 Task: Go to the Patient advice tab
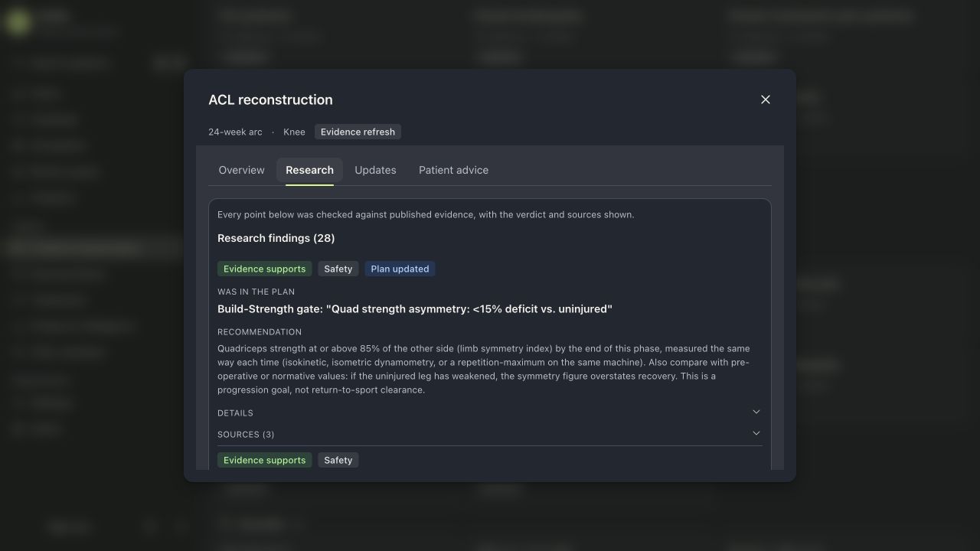point(453,170)
